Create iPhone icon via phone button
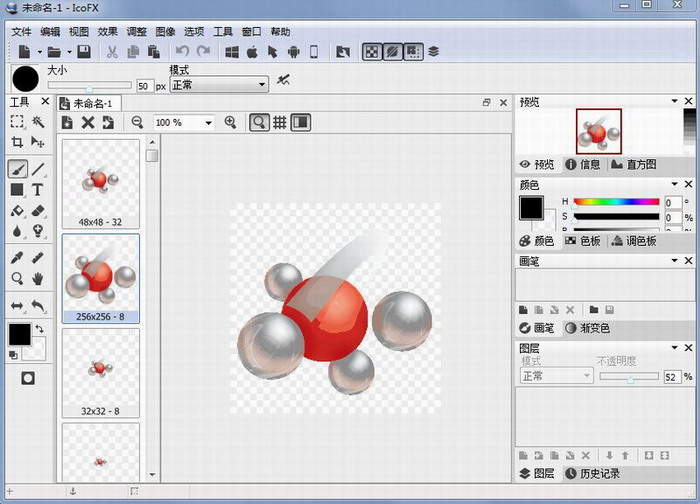This screenshot has height=504, width=700. click(314, 52)
